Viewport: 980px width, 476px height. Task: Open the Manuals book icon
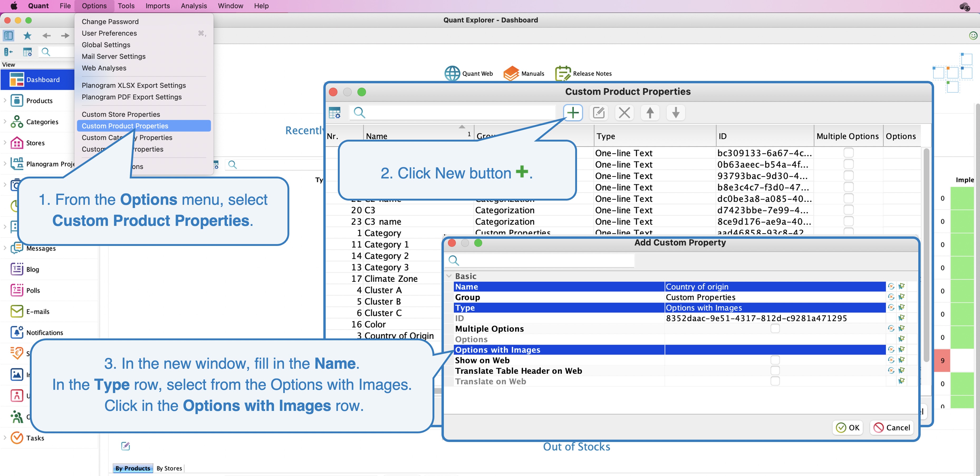pos(511,73)
